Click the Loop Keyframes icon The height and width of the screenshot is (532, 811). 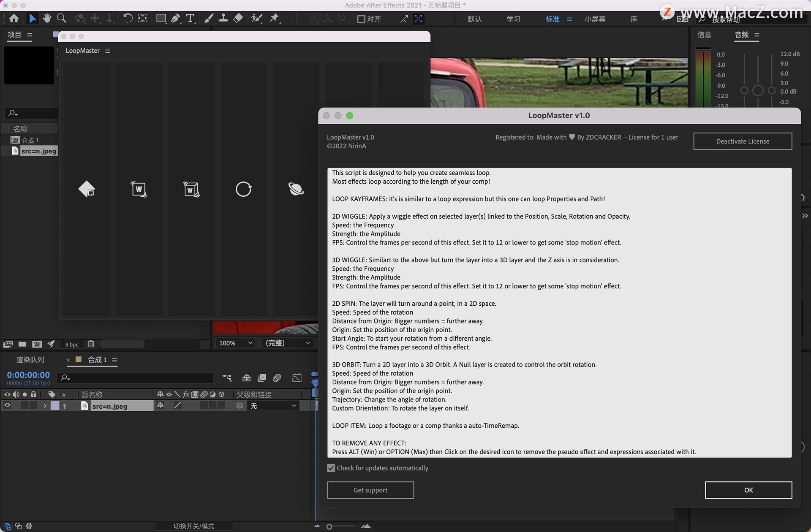(87, 189)
